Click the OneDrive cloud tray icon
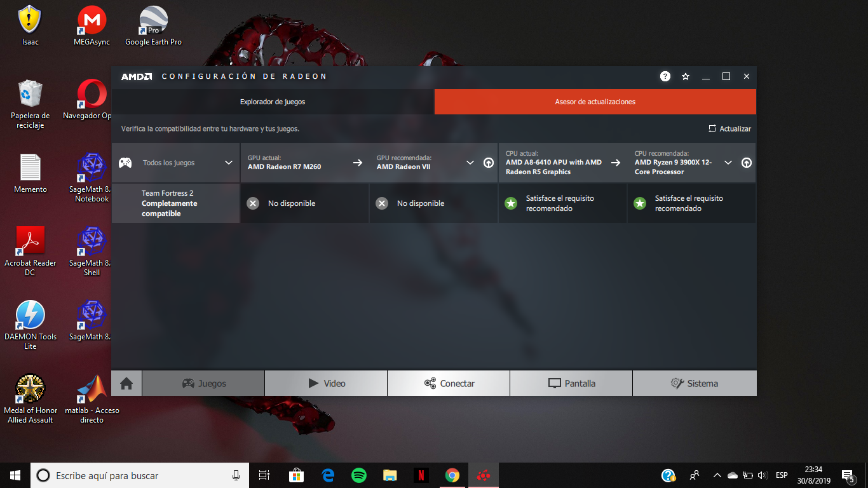The image size is (868, 488). (733, 475)
